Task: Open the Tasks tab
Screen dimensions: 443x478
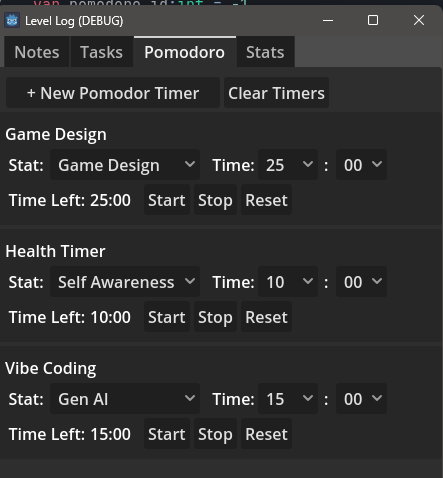Action: [102, 52]
